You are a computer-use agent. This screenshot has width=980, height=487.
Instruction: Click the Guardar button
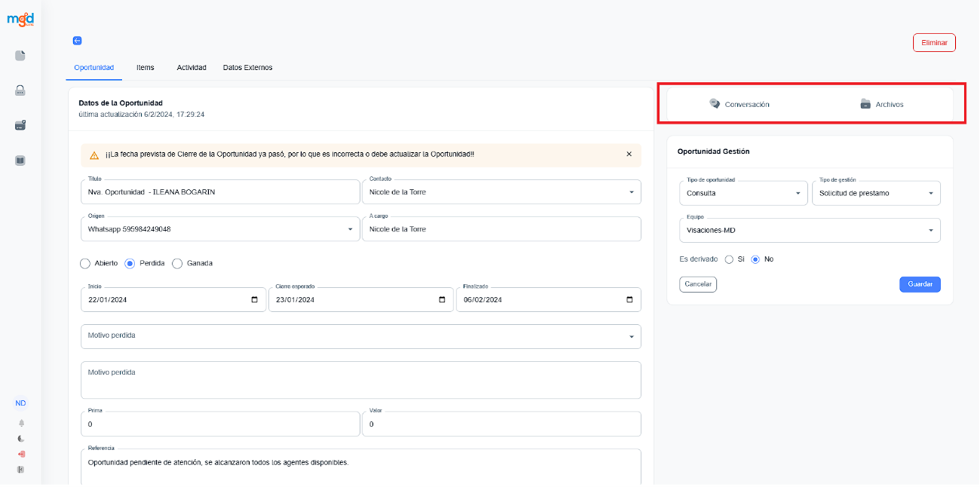coord(920,284)
